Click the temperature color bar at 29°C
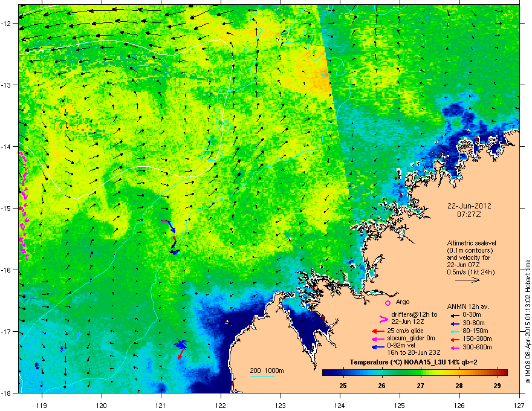532x411 pixels. coord(498,372)
